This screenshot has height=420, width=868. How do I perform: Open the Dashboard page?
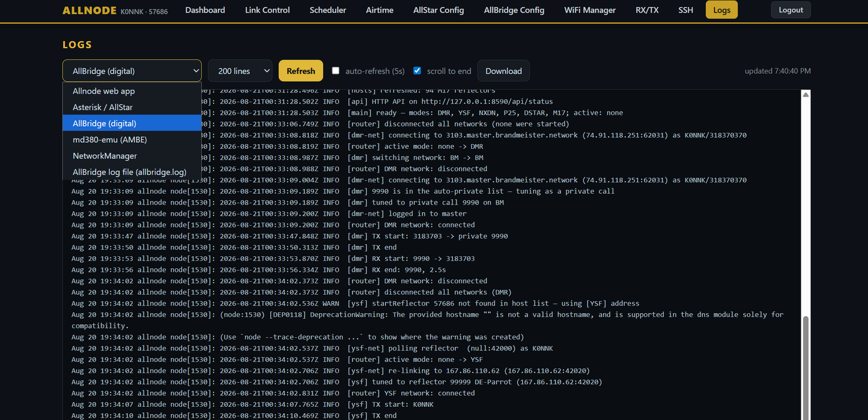click(205, 10)
